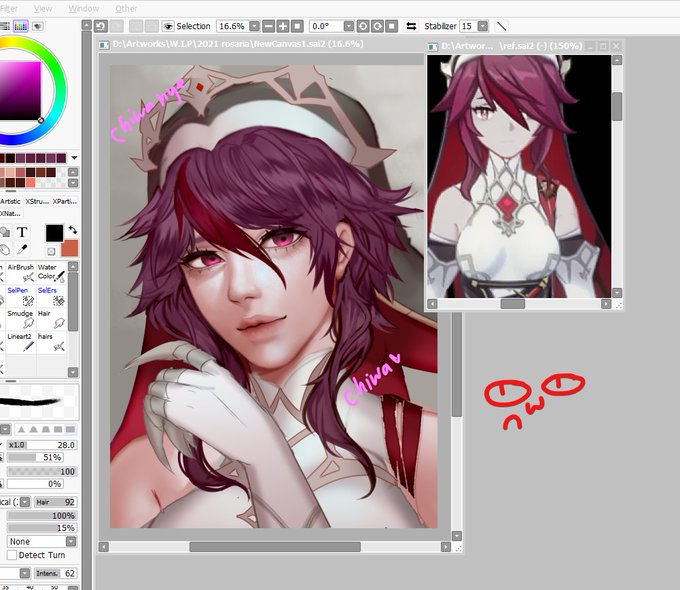Select the Shape tool
The image size is (680, 590).
coord(5,233)
